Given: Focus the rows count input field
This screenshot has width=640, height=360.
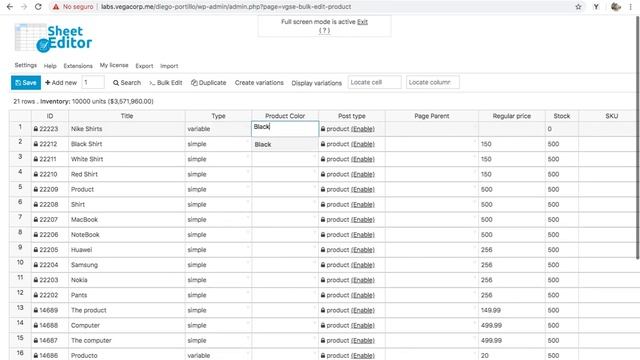Looking at the screenshot, I should 93,82.
